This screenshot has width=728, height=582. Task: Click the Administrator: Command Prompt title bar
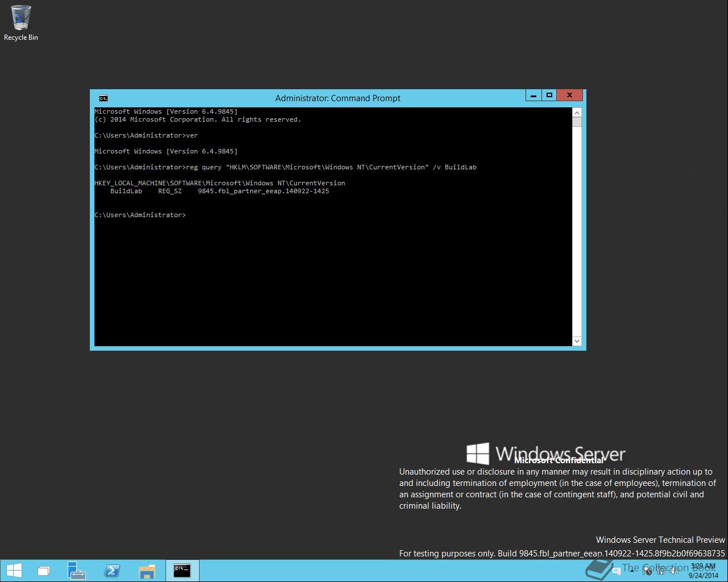[338, 98]
